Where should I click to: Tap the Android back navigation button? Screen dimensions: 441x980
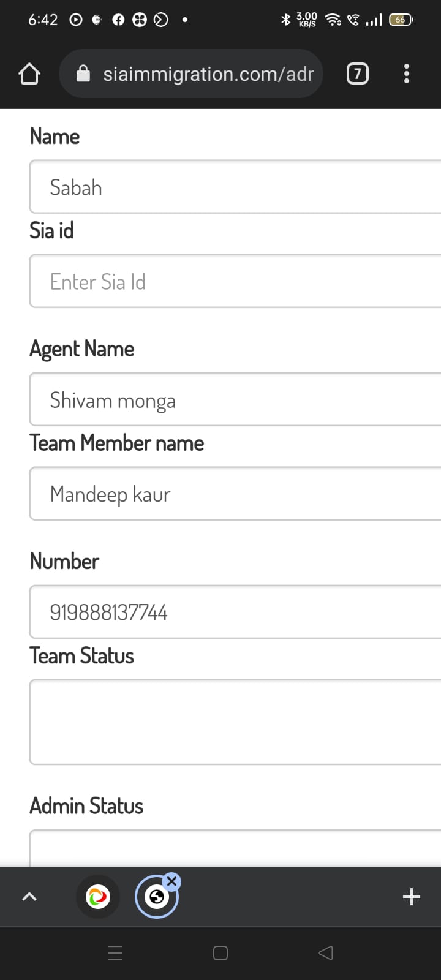[326, 953]
